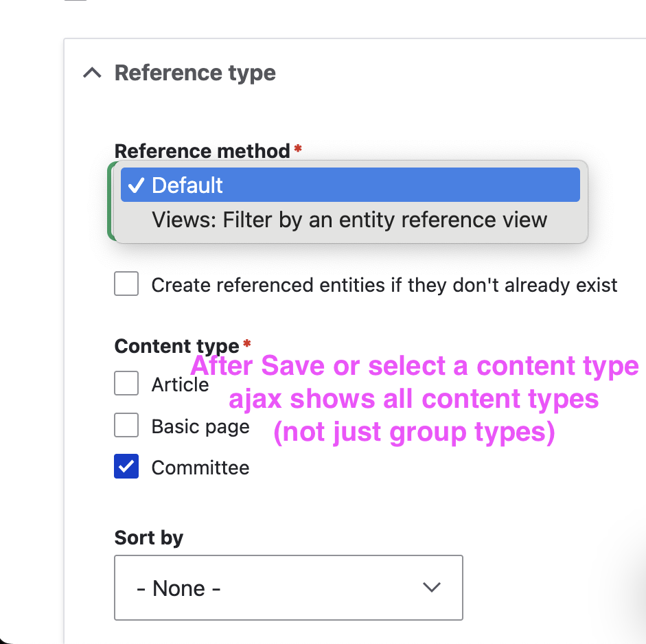
Task: Click the "Create referenced entities" label text
Action: tap(384, 285)
